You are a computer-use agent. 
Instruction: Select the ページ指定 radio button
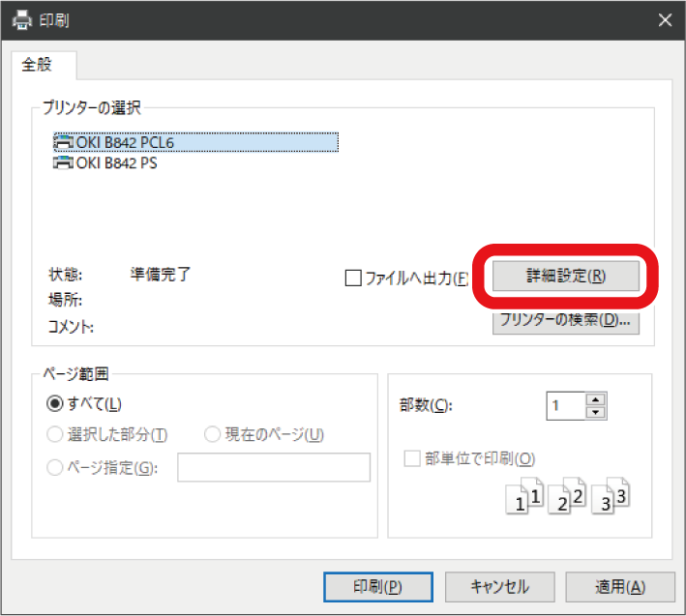[x=55, y=468]
